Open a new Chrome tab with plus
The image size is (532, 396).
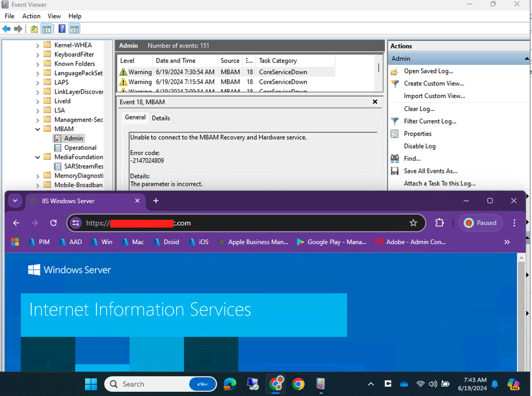pyautogui.click(x=156, y=201)
